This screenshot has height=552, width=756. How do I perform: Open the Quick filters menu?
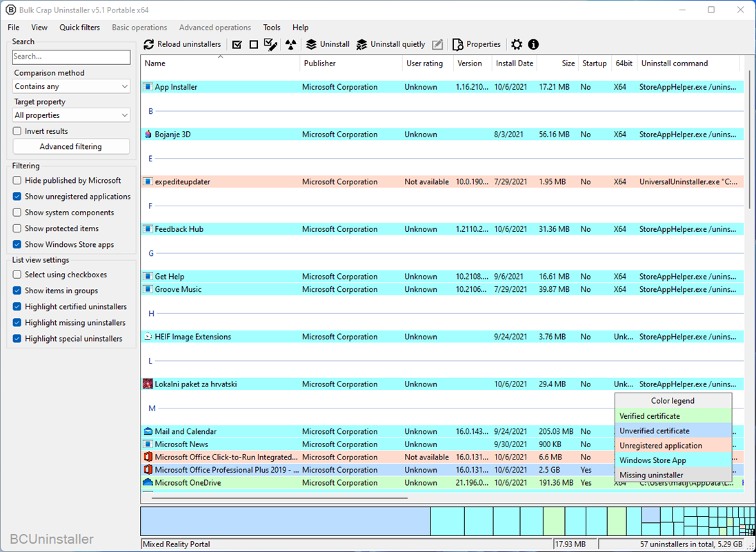coord(79,28)
